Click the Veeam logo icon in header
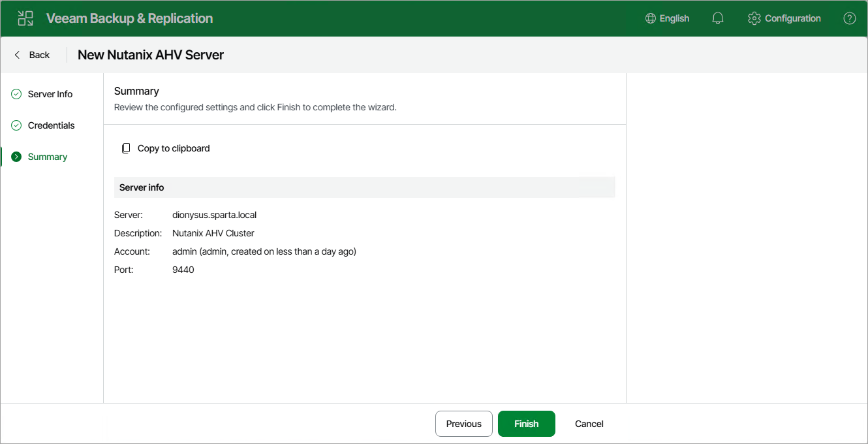This screenshot has width=868, height=444. point(25,18)
